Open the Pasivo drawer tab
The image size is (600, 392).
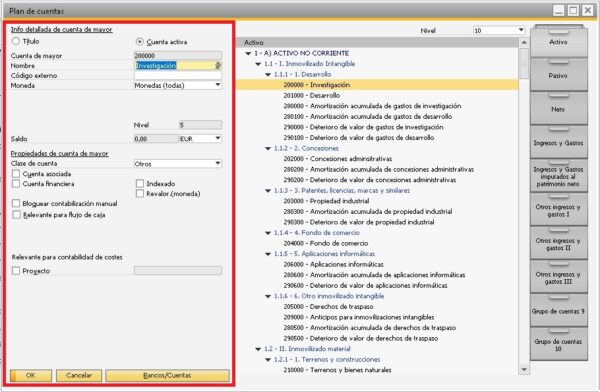(559, 75)
